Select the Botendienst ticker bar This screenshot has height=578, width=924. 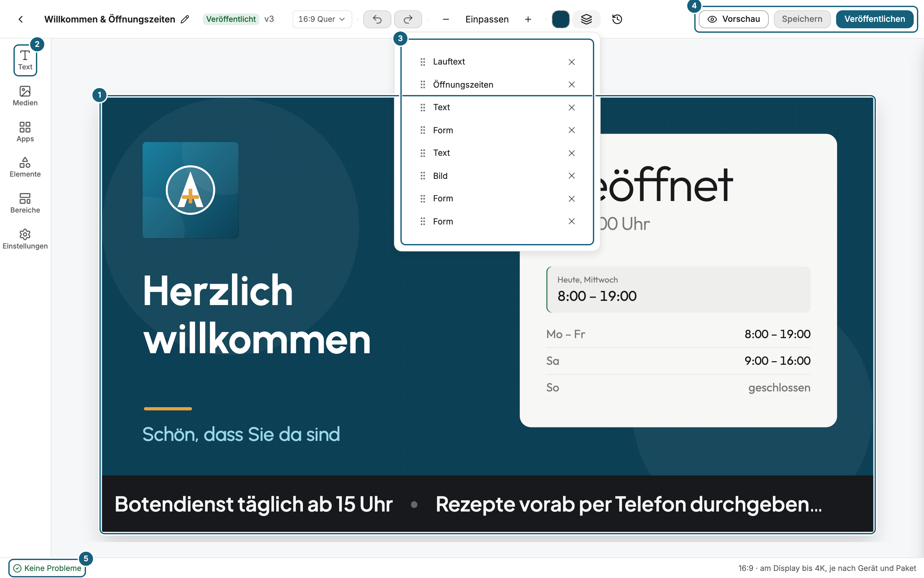[x=488, y=504]
